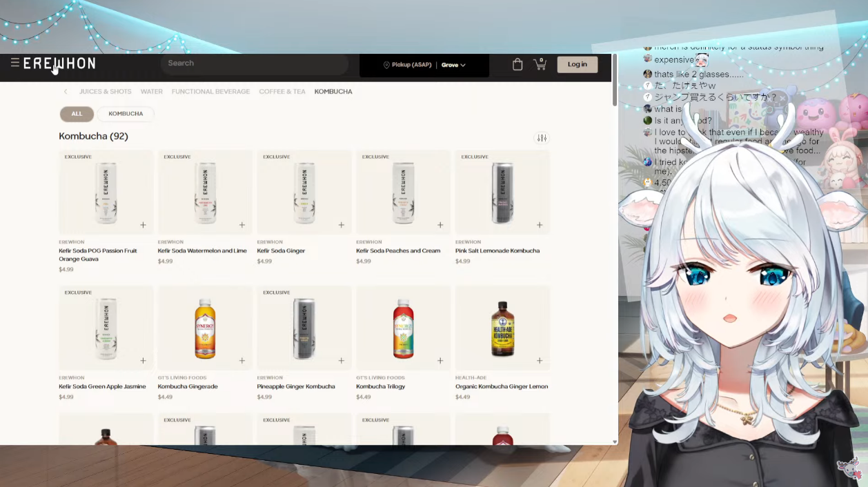The image size is (868, 487).
Task: Click the Kombucha (92) heading
Action: tap(93, 136)
